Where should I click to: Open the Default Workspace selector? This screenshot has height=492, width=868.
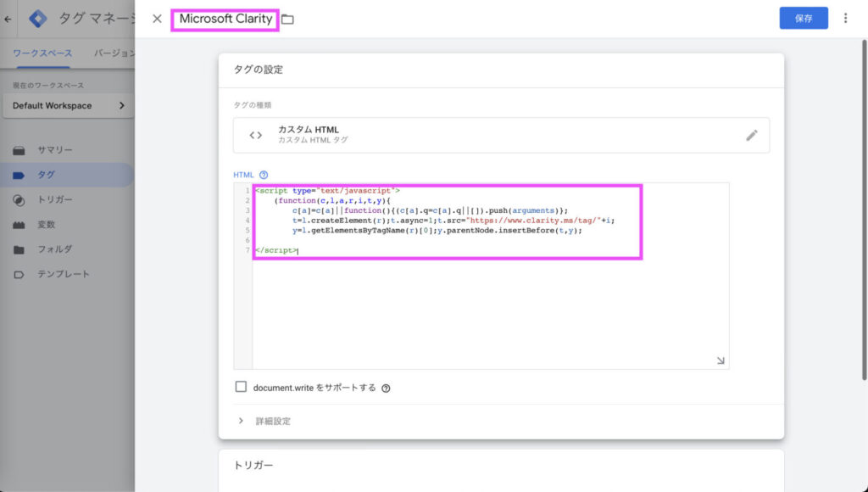(x=69, y=106)
